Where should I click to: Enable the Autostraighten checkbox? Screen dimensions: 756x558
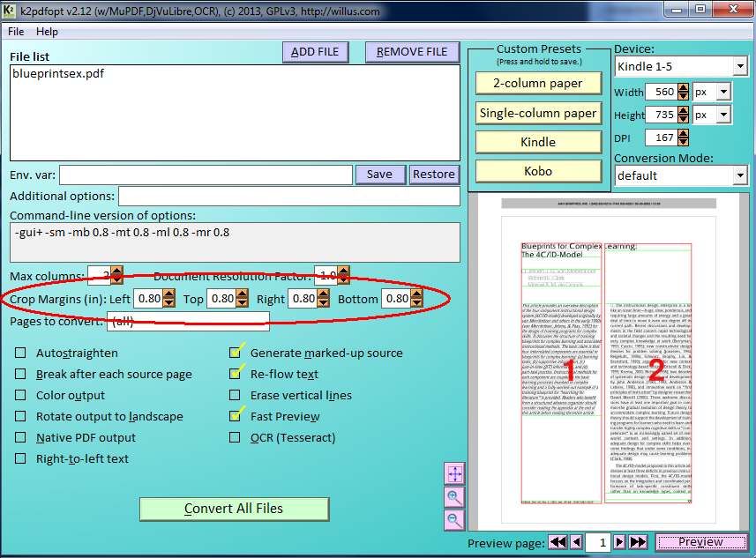click(x=20, y=353)
